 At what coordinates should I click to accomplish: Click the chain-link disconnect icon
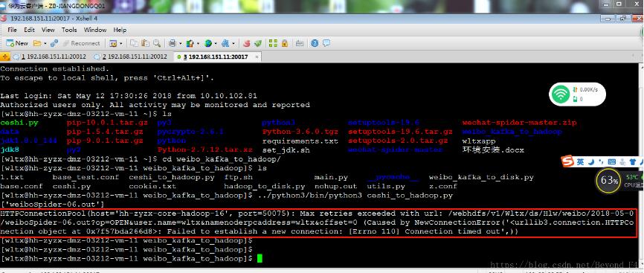[54, 43]
